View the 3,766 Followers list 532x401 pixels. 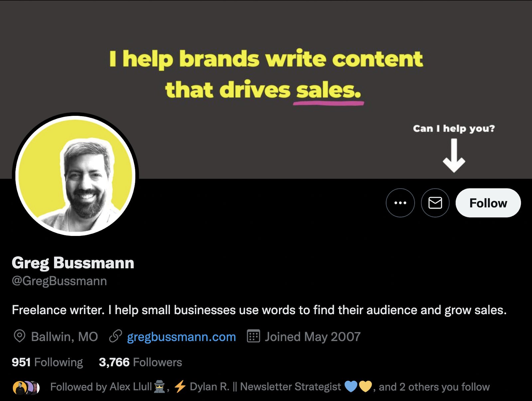pos(140,362)
